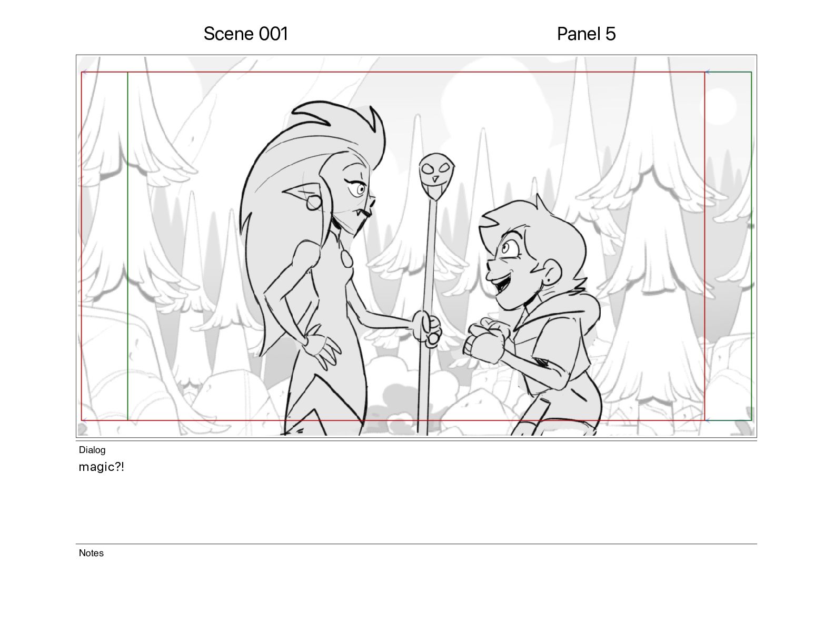Screen dimensions: 834x644
Task: Click the storyboard panel drawing thumbnail
Action: tap(416, 246)
